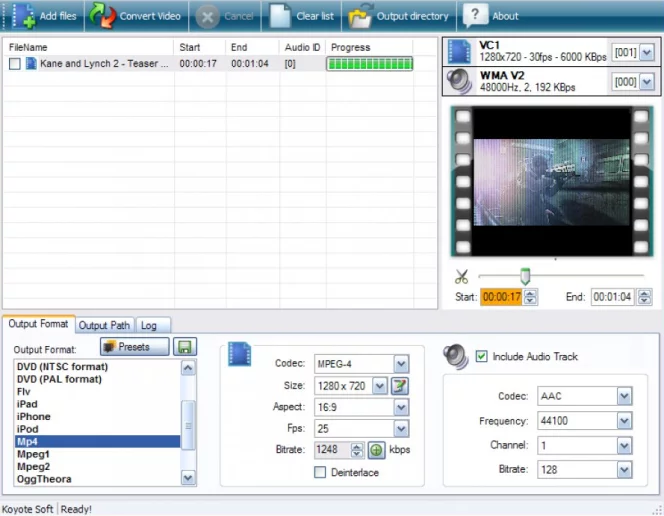
Task: Click the custom size edit icon
Action: pyautogui.click(x=399, y=386)
